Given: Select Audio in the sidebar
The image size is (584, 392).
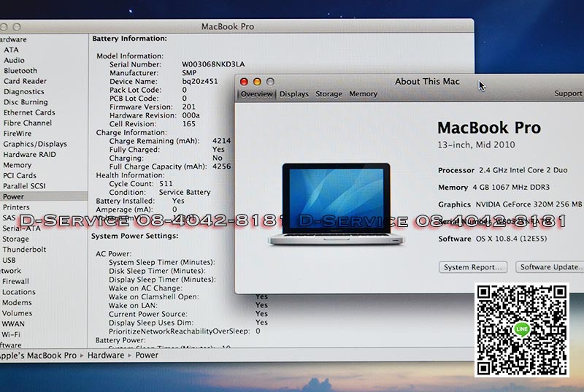Looking at the screenshot, I should coord(14,60).
